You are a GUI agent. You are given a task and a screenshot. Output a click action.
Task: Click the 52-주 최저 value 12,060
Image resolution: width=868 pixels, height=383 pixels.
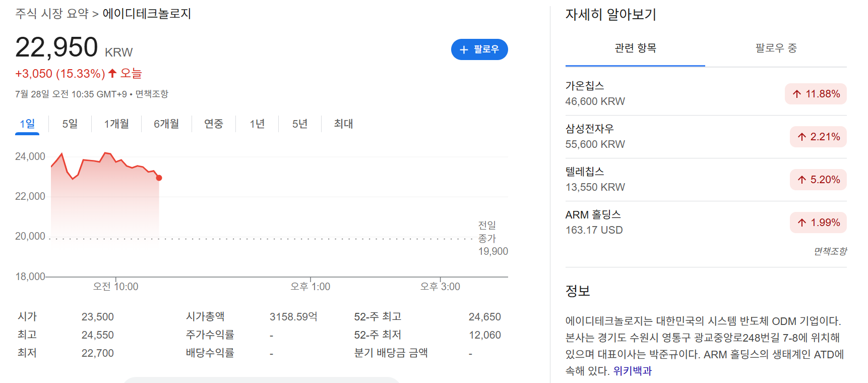pyautogui.click(x=485, y=335)
